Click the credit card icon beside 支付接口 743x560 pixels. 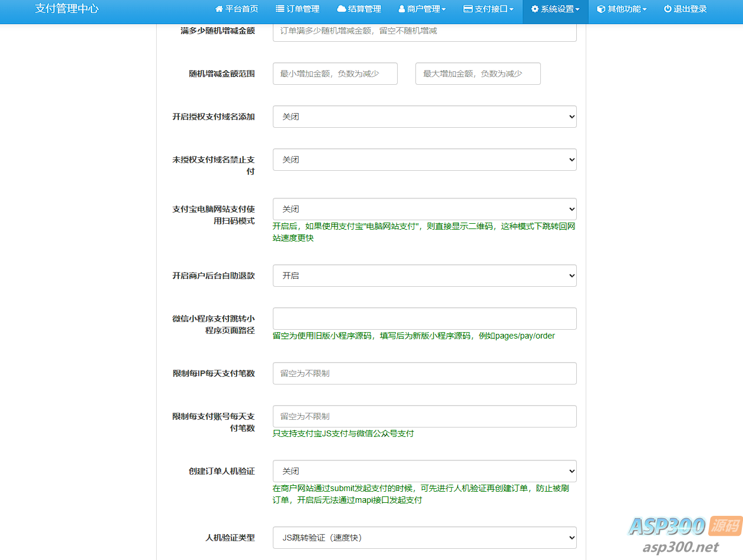[468, 9]
